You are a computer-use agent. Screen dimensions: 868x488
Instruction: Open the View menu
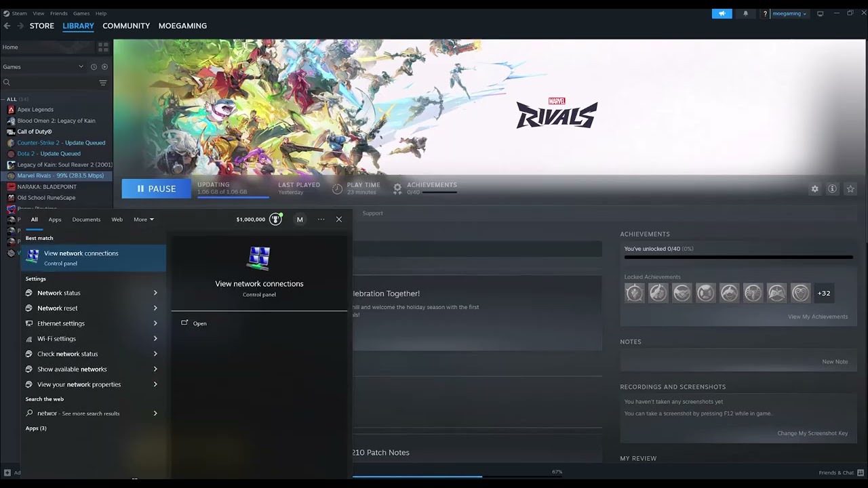coord(39,14)
